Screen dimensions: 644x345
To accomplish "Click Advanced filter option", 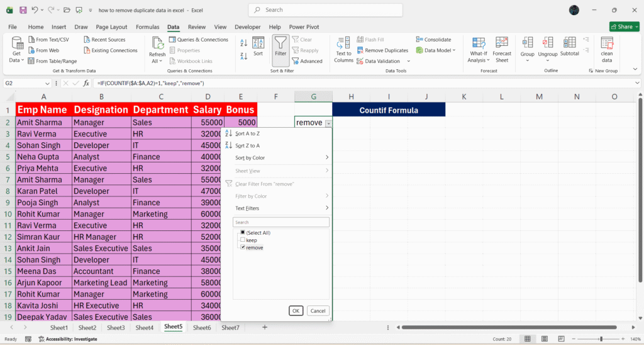I will (x=307, y=61).
